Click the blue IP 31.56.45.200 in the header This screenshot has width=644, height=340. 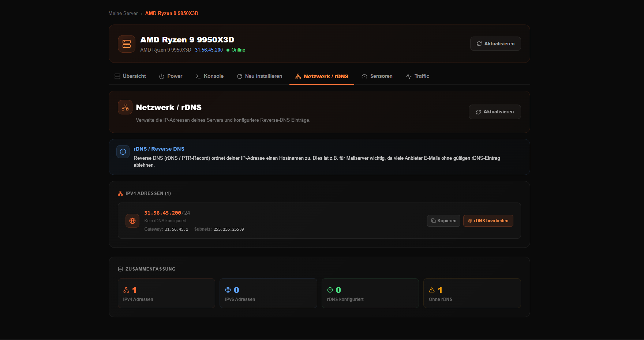(209, 50)
